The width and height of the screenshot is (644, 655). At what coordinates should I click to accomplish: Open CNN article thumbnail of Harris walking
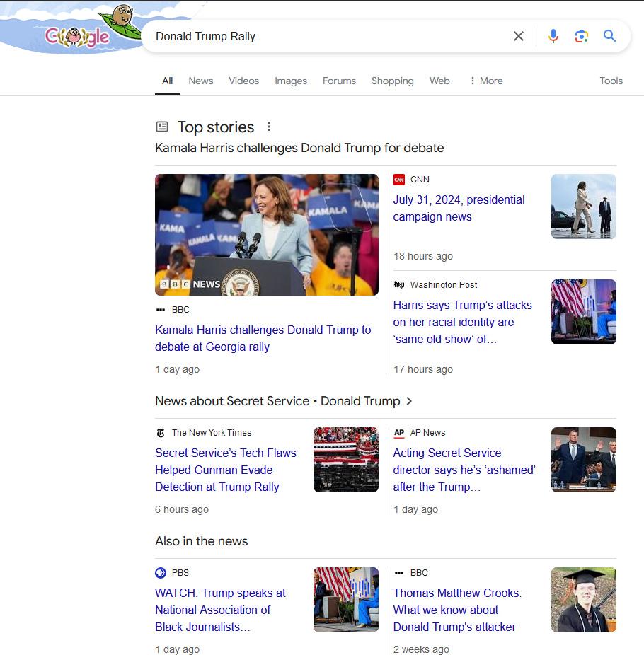click(x=583, y=207)
